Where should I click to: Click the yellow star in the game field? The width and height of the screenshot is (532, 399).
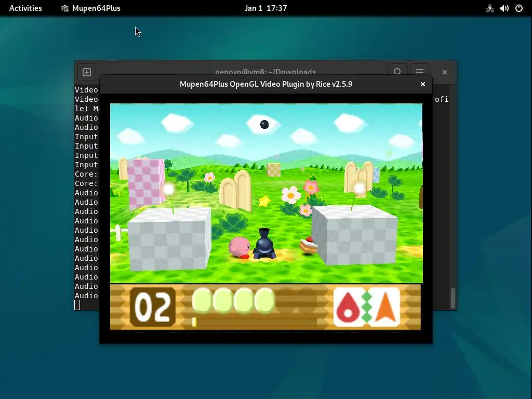coord(264,201)
